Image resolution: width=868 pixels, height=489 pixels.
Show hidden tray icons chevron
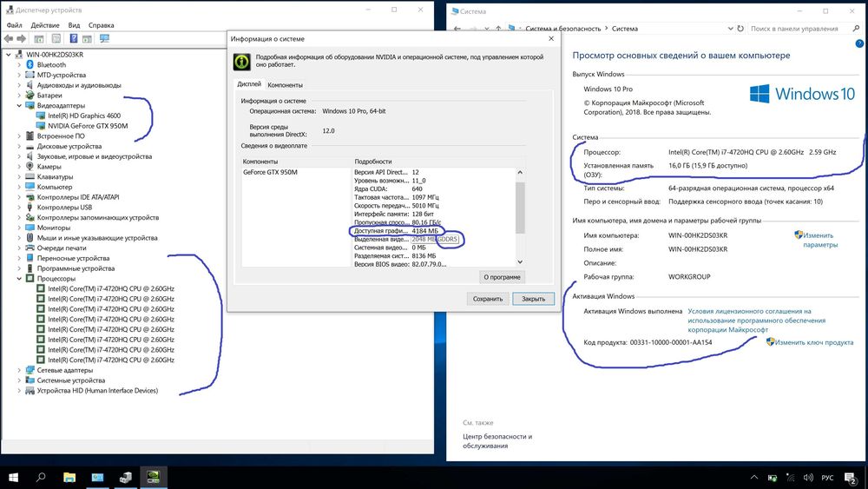click(754, 478)
